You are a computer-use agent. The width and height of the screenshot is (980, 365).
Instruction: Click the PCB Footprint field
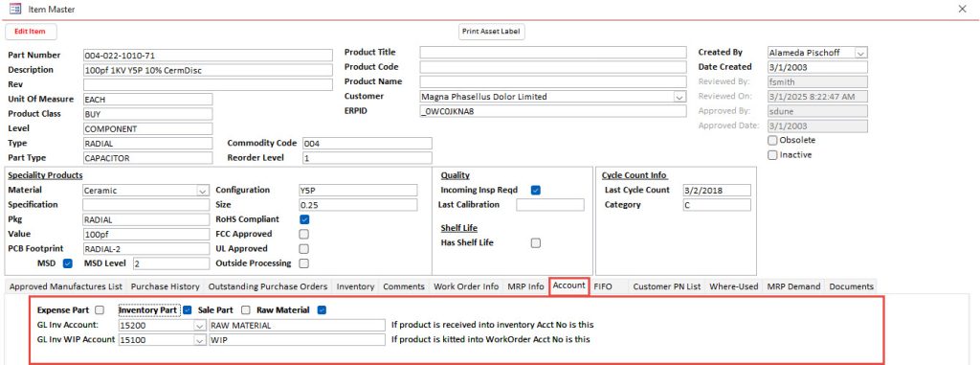point(146,248)
